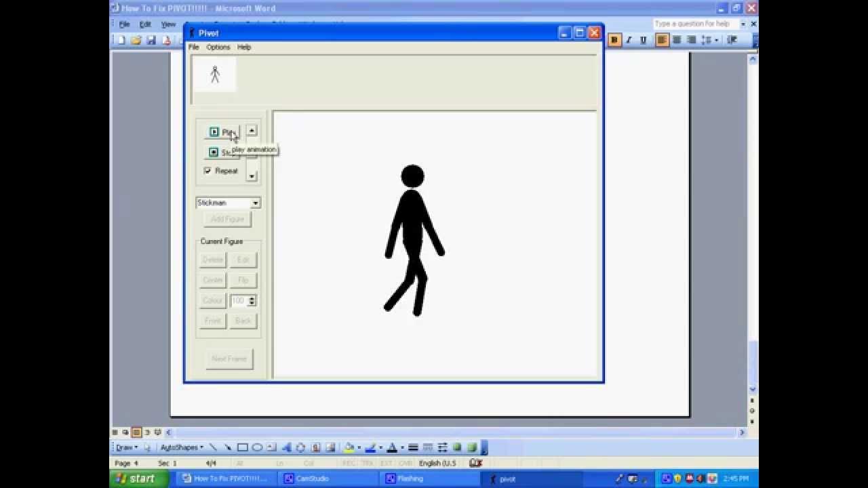Open the Word View menu
Viewport: 868px width, 488px height.
click(168, 24)
